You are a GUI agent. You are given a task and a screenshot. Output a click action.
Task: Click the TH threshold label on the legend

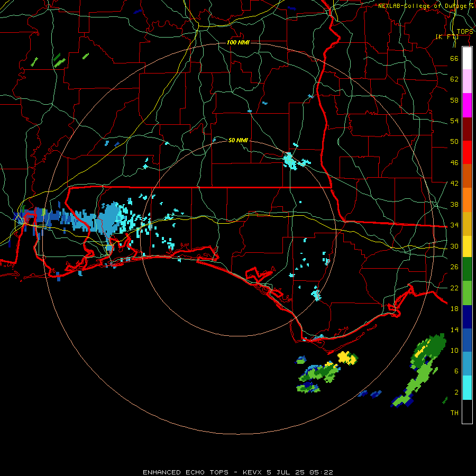click(x=454, y=413)
